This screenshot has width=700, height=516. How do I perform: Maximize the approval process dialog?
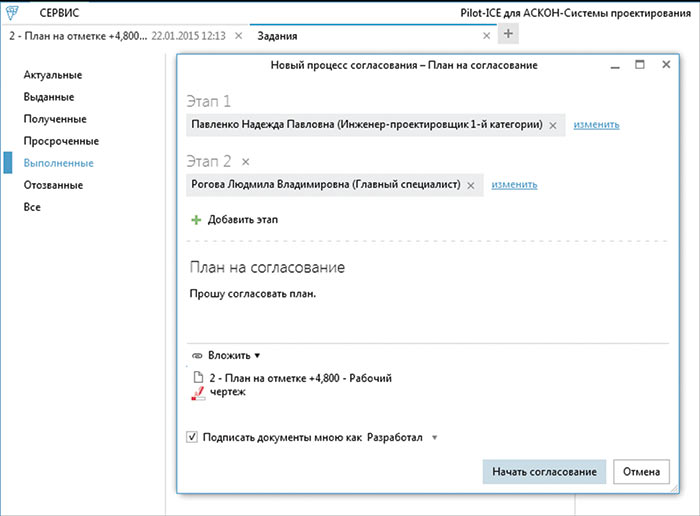(x=640, y=65)
